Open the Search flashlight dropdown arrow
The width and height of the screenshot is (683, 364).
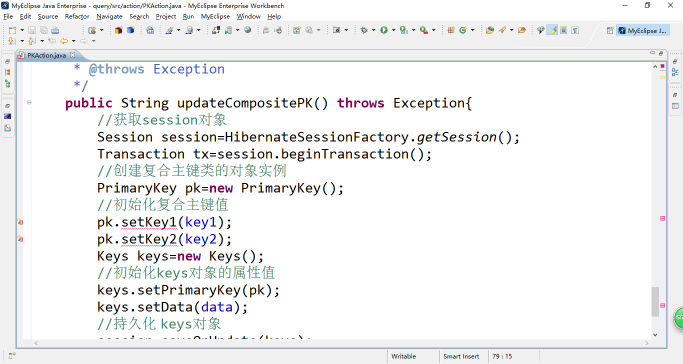pyautogui.click(x=511, y=30)
